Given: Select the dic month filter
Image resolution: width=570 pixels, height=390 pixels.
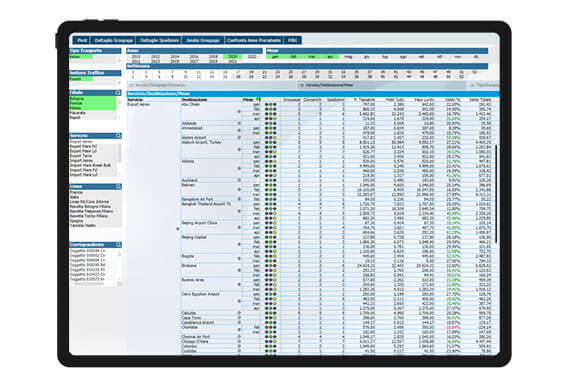Looking at the screenshot, I should click(x=476, y=57).
